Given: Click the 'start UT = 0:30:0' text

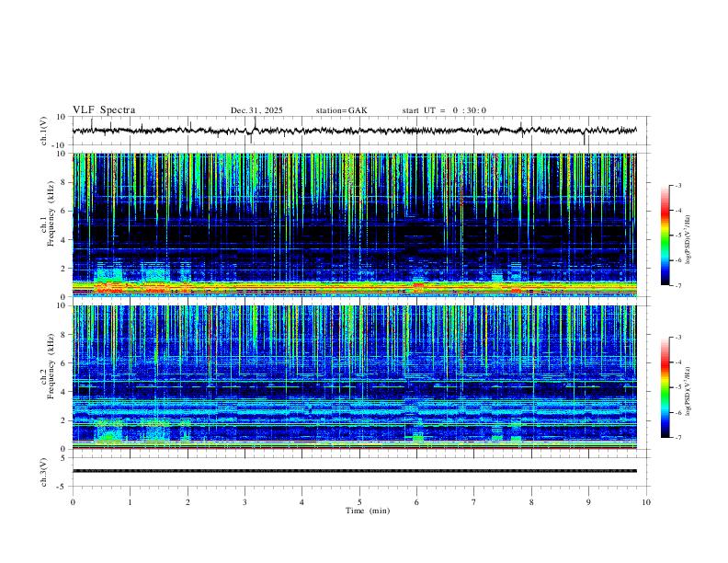Looking at the screenshot, I should (x=444, y=110).
